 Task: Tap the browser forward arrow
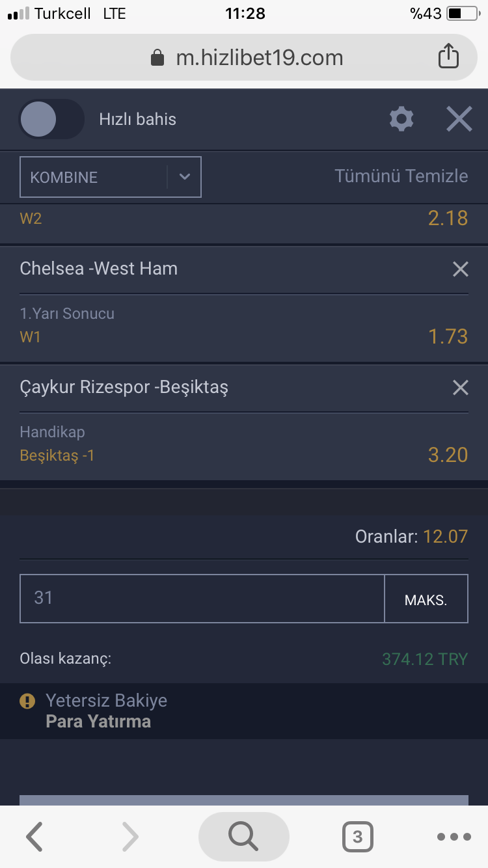pos(130,836)
